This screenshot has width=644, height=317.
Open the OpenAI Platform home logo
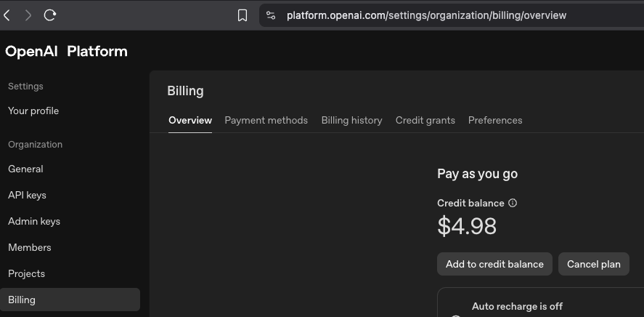(x=66, y=52)
